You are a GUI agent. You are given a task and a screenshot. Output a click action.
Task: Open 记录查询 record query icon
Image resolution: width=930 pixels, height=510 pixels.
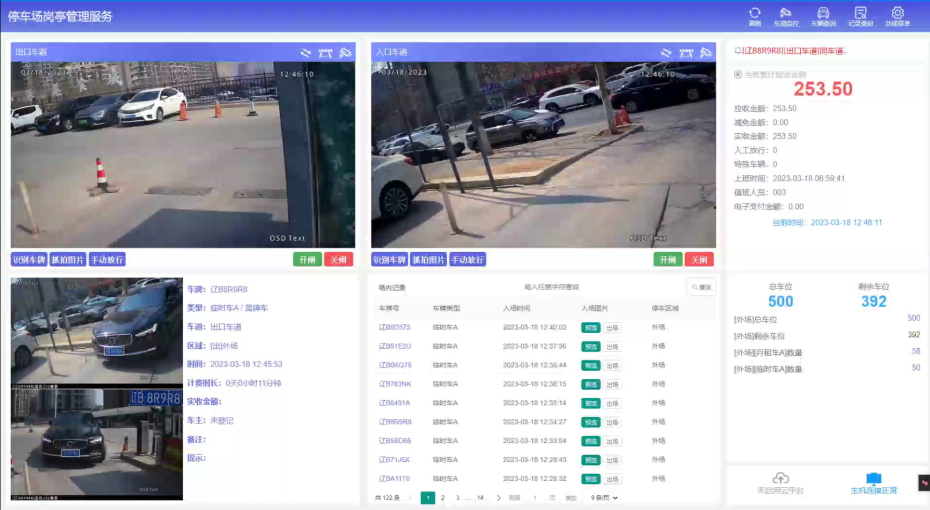point(860,14)
